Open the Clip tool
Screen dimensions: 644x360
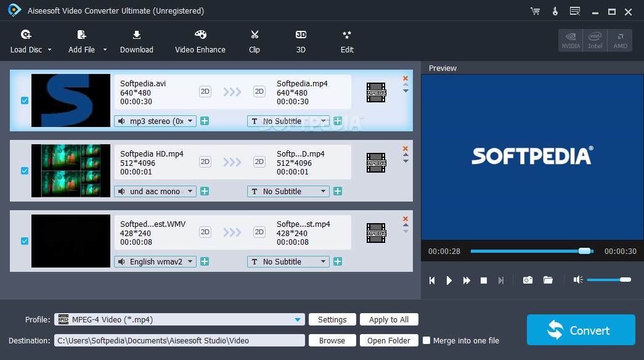click(x=254, y=40)
